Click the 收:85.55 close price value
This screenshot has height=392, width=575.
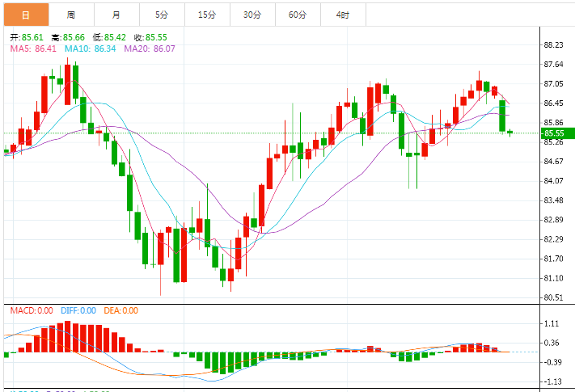click(x=150, y=37)
